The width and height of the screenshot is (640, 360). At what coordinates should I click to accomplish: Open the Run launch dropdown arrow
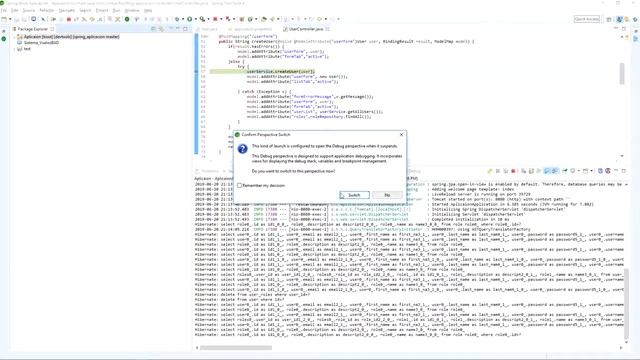[196, 19]
